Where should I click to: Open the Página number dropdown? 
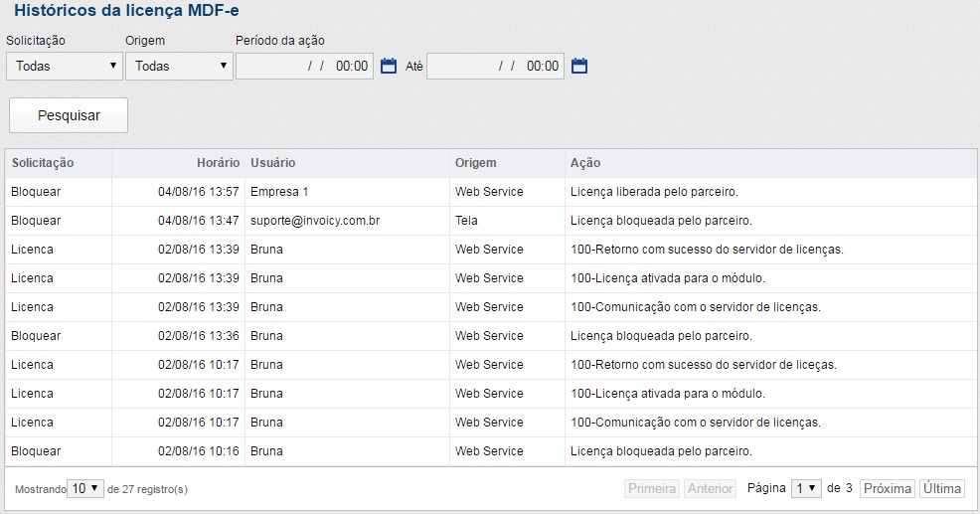[x=806, y=488]
